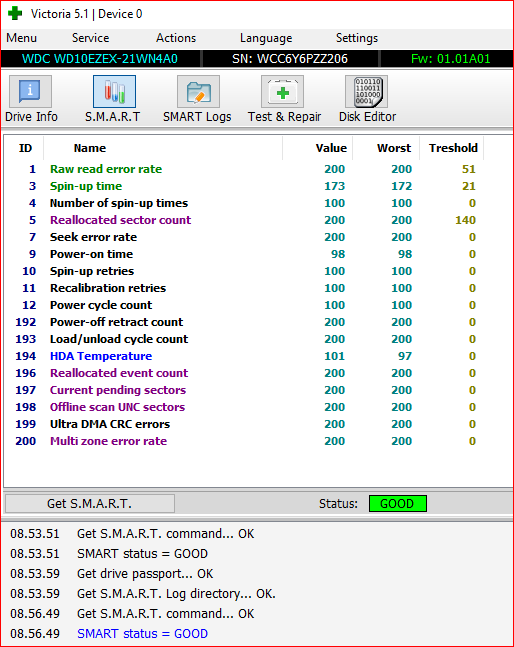Open the Menu menu

click(21, 38)
